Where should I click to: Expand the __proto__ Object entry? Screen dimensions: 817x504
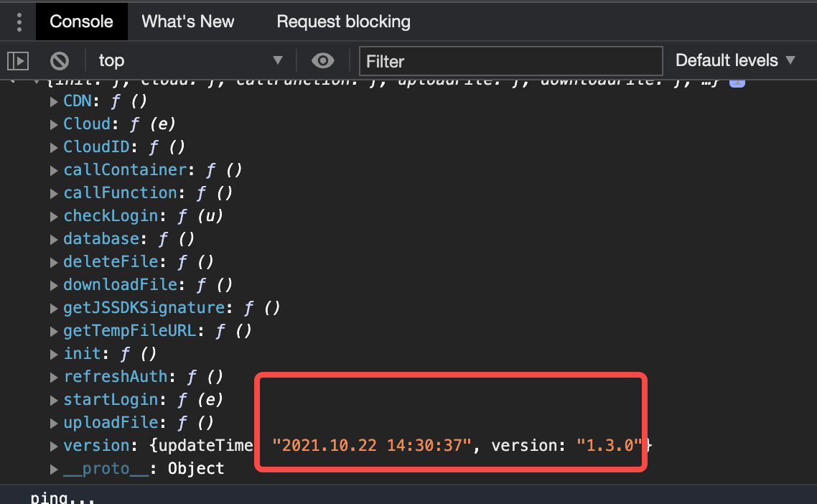(55, 468)
